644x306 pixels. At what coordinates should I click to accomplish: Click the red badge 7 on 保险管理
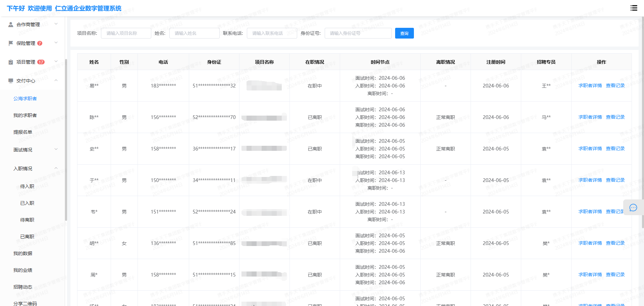tap(40, 43)
